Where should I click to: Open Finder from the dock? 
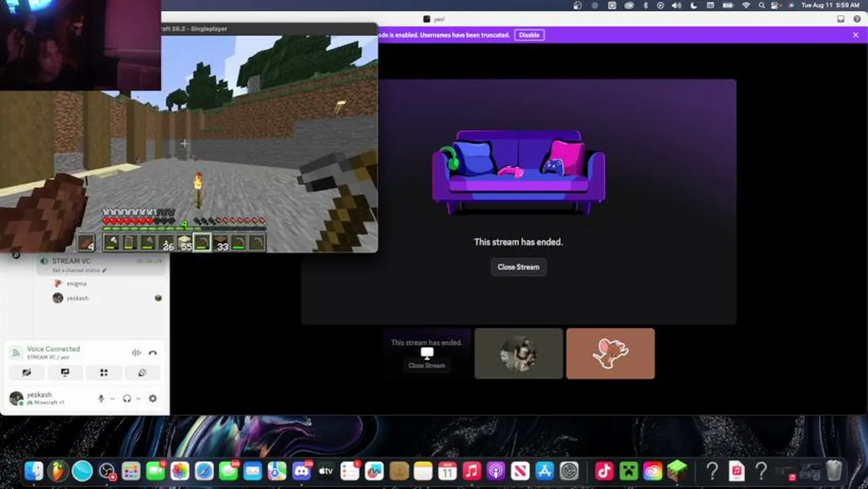pyautogui.click(x=33, y=471)
